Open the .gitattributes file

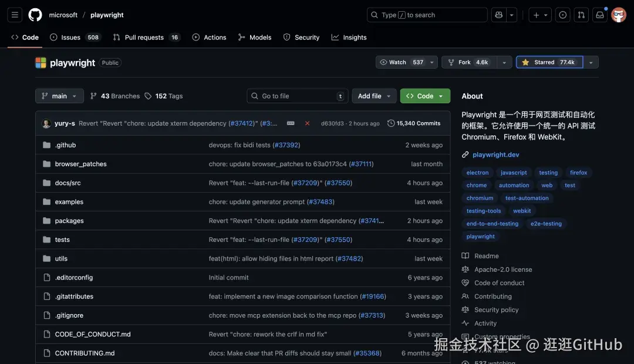coord(74,296)
